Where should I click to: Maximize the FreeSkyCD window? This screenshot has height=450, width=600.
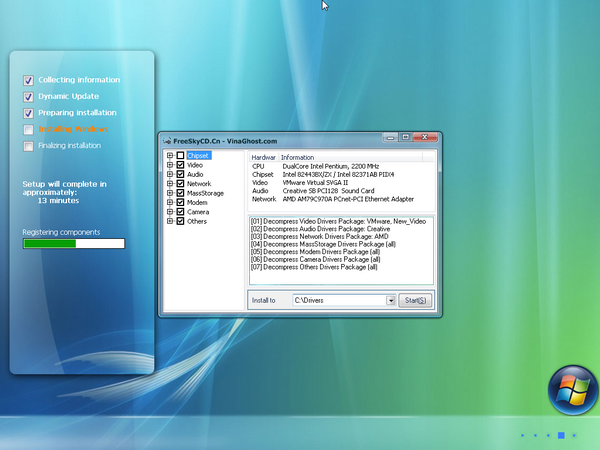click(x=405, y=137)
